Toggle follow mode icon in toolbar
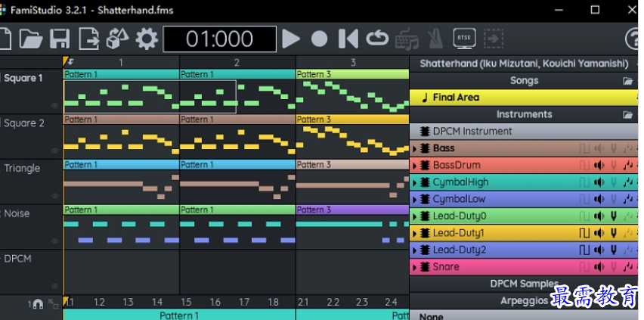 coord(494,39)
